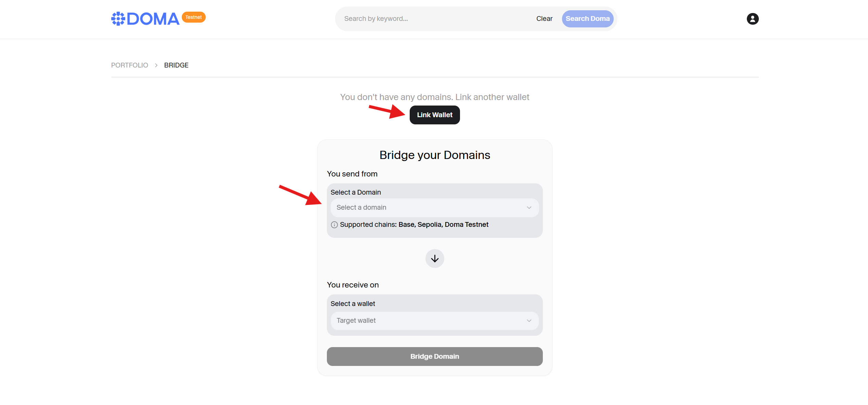868x405 pixels.
Task: Hit the Search Doma button
Action: tap(587, 19)
